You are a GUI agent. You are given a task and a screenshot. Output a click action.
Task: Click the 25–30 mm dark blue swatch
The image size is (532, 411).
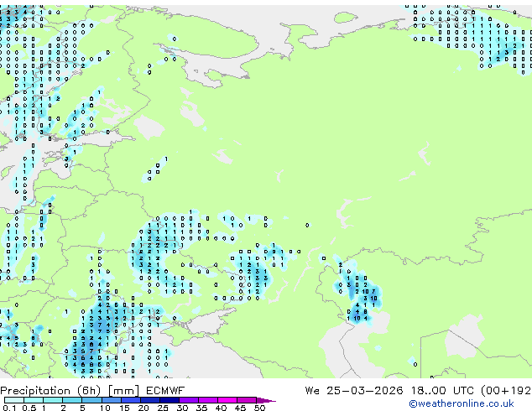170,400
